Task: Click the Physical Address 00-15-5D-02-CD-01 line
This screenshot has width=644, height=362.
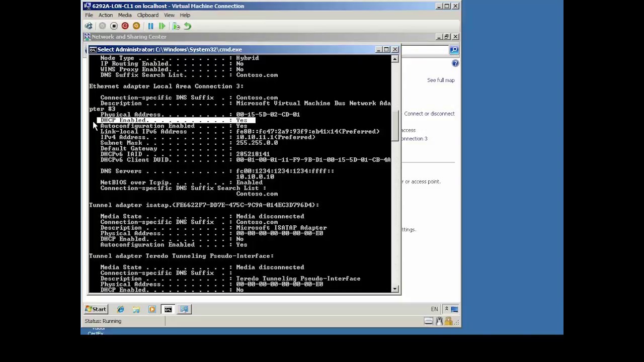Action: coord(200,115)
